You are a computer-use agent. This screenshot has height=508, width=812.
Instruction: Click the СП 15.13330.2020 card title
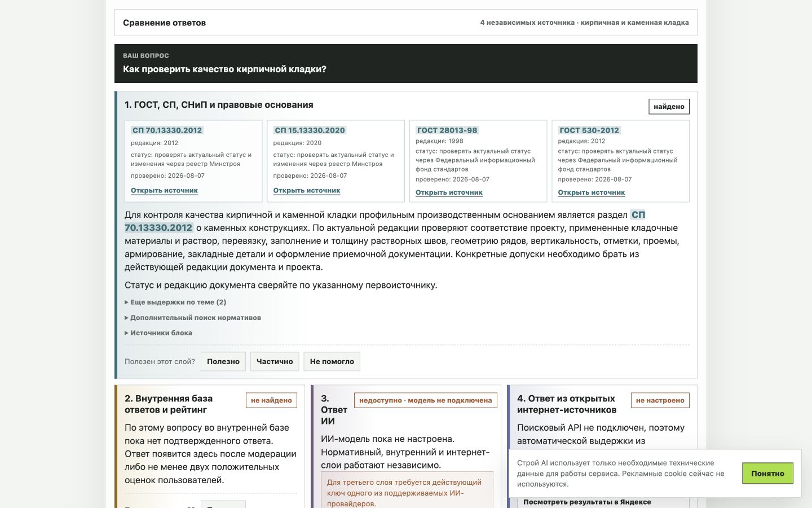click(x=310, y=130)
